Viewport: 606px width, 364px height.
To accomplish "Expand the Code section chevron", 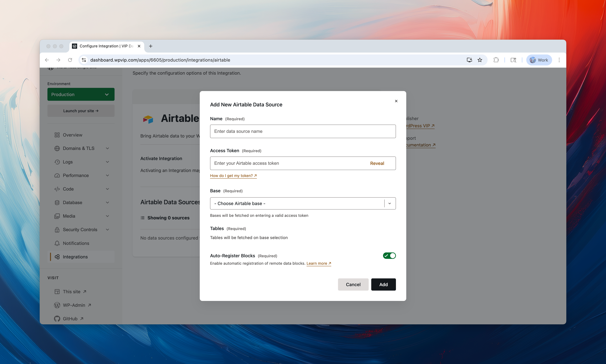I will [x=107, y=189].
